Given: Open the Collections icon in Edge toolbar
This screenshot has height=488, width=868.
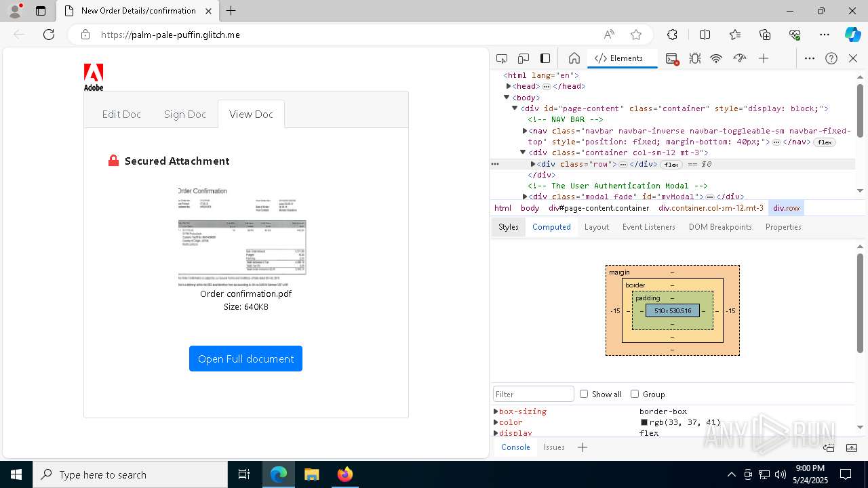Looking at the screenshot, I should coord(765,35).
